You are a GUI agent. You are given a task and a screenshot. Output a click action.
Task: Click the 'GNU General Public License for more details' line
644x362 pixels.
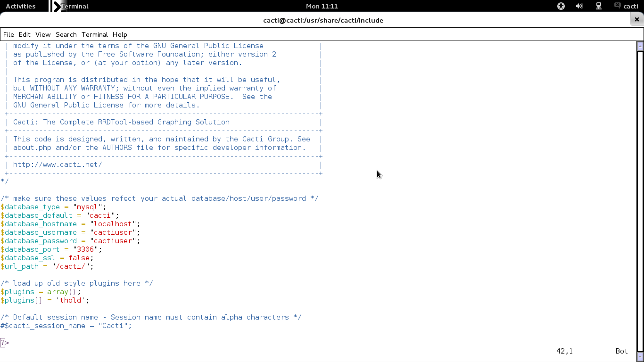[106, 105]
